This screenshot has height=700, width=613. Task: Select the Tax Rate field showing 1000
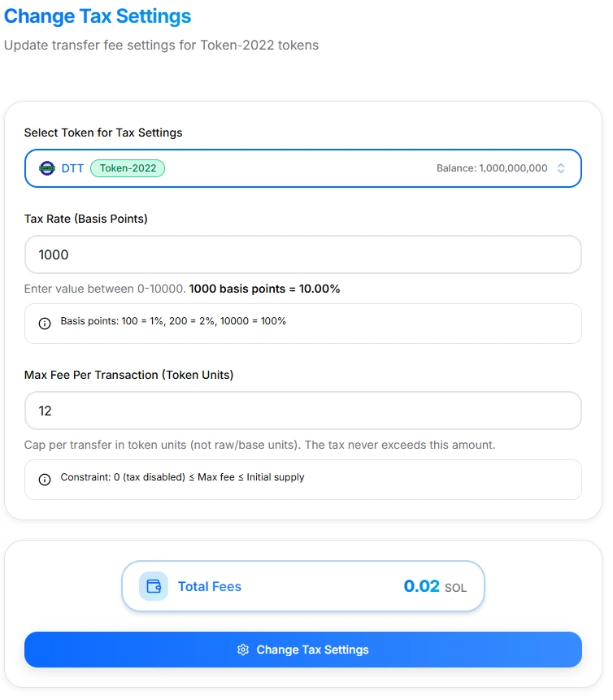pos(302,254)
